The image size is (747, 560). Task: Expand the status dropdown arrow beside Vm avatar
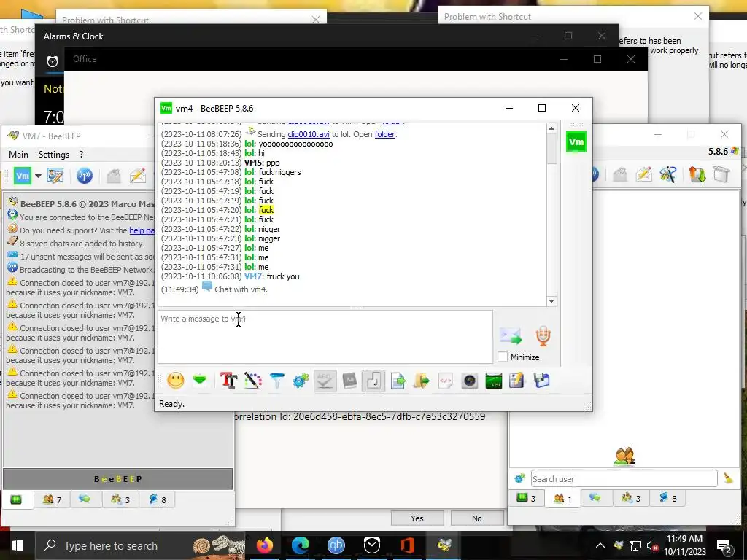38,176
